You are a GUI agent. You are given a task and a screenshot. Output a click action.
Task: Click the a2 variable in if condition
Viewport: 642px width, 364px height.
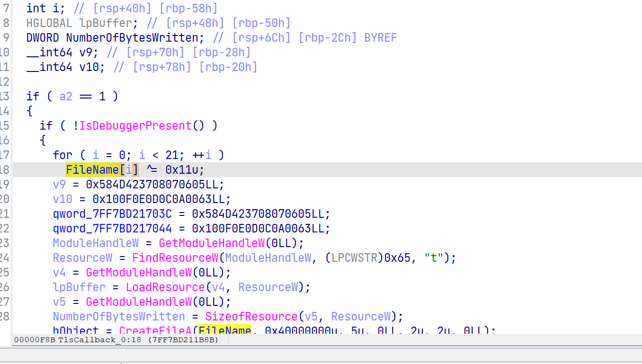[66, 96]
